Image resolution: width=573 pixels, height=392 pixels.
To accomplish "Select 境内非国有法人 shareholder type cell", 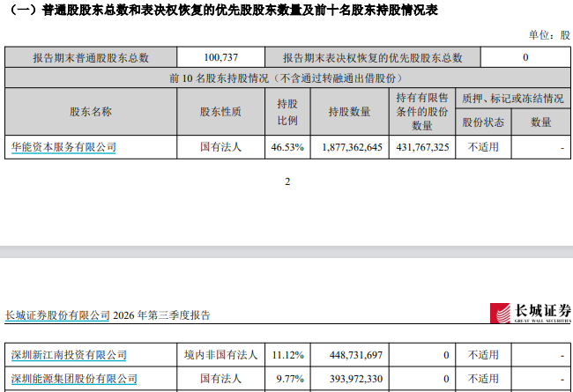I will [x=220, y=355].
